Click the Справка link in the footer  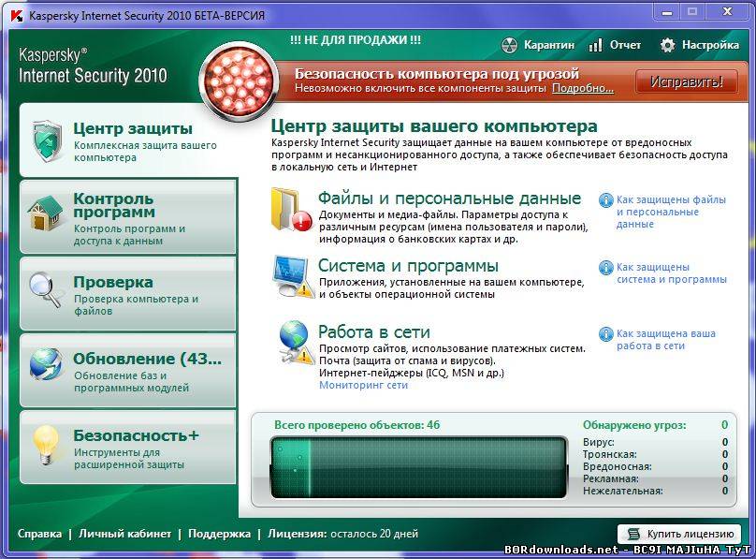pyautogui.click(x=39, y=534)
